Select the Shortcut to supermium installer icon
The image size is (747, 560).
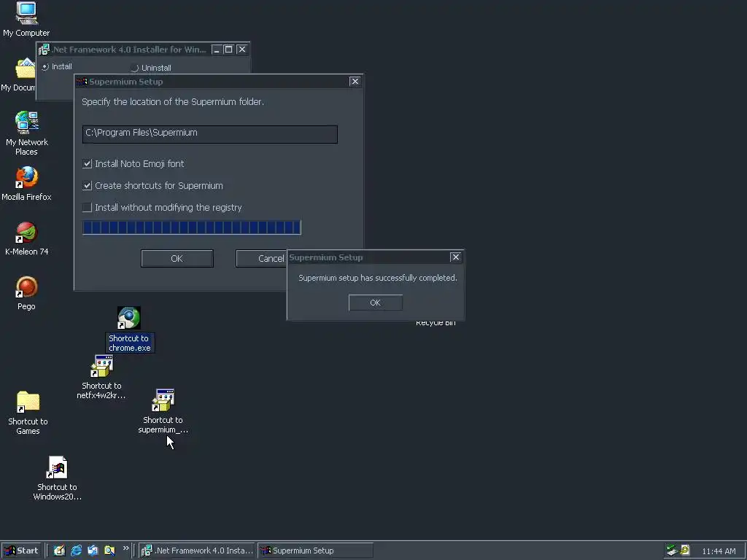(163, 411)
